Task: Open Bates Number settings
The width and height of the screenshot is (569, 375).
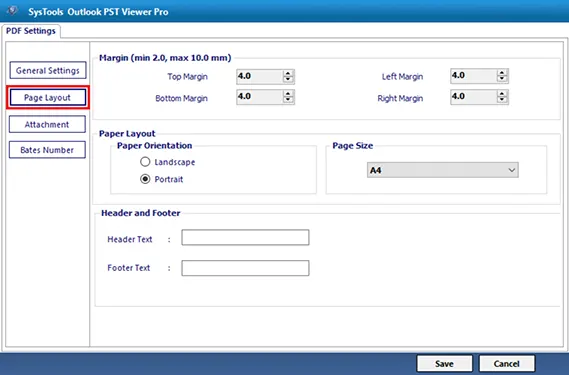Action: coord(47,150)
